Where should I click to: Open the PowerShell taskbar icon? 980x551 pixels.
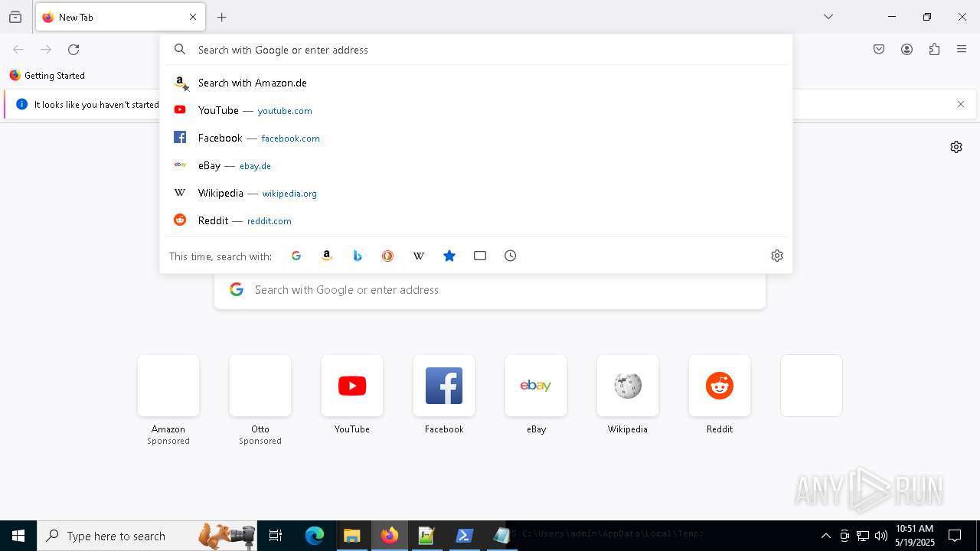[x=465, y=536]
